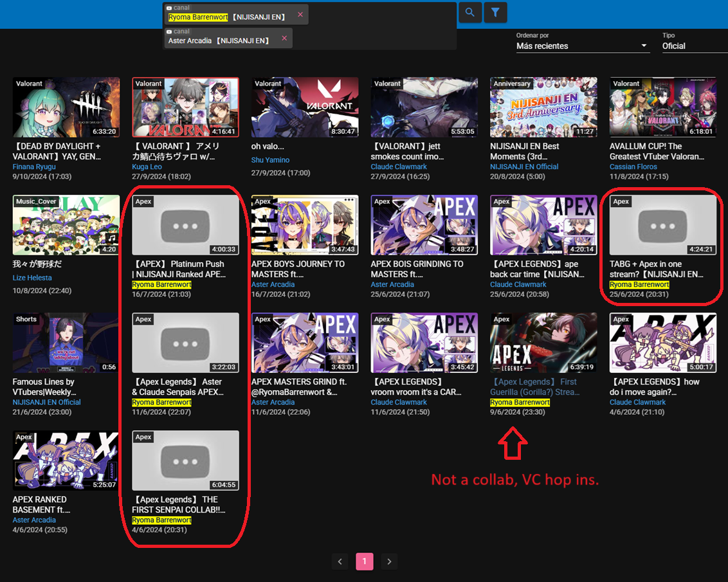Open AVALLUM CUP video thumbnail

[662, 107]
